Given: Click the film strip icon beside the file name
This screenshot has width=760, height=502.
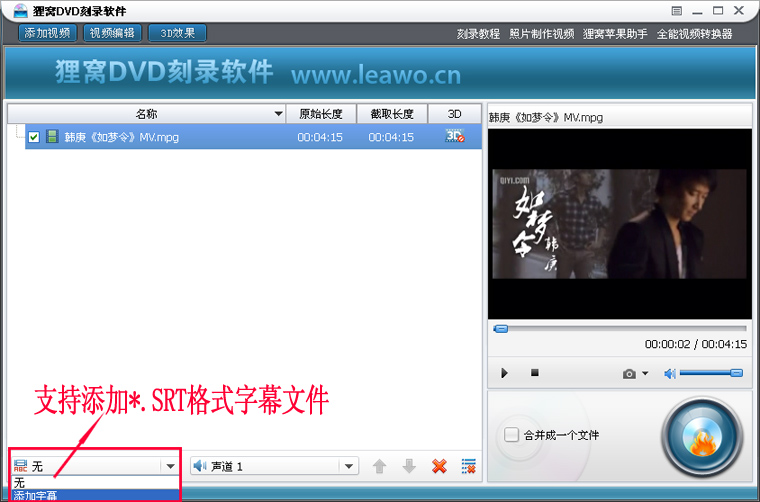Looking at the screenshot, I should coord(52,137).
